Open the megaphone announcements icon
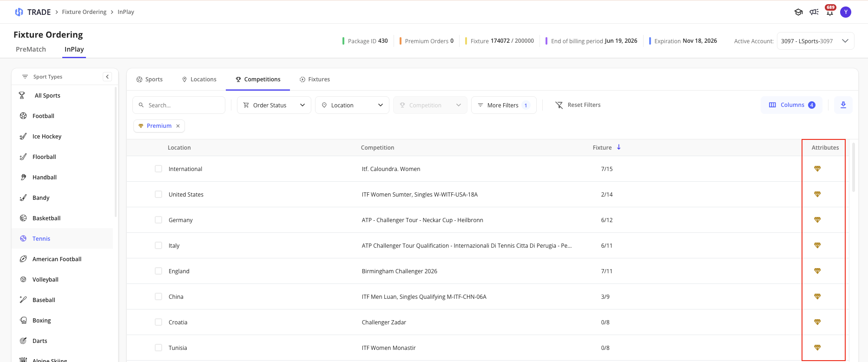This screenshot has width=868, height=362. pyautogui.click(x=814, y=12)
